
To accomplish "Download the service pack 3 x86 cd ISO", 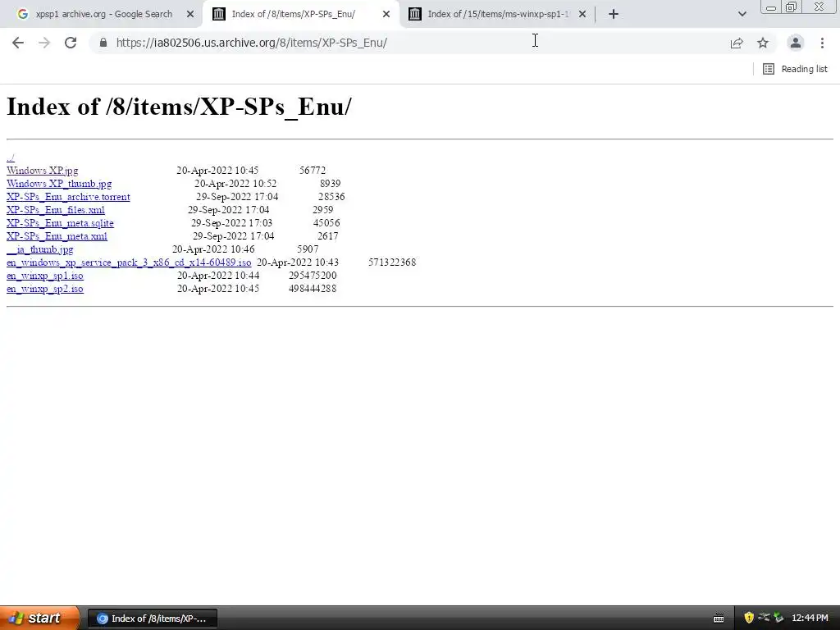I will [x=129, y=262].
